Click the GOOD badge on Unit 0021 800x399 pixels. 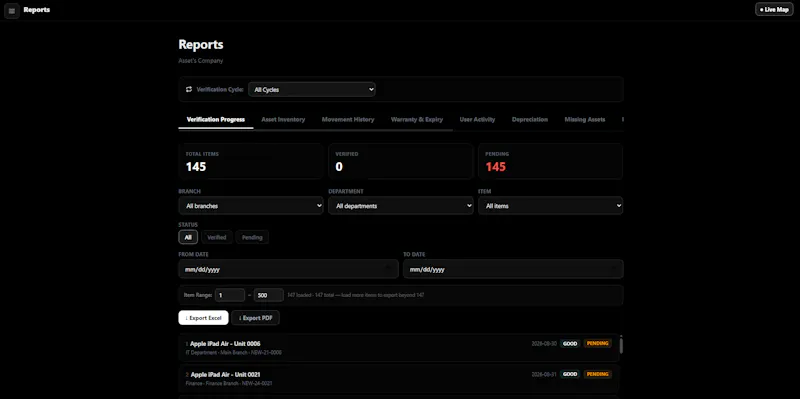tap(570, 374)
